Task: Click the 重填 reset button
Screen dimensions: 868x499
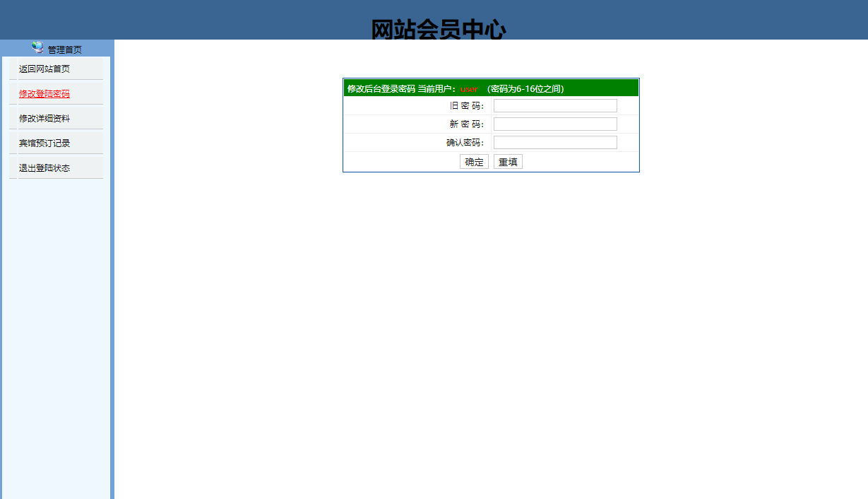Action: pos(508,161)
